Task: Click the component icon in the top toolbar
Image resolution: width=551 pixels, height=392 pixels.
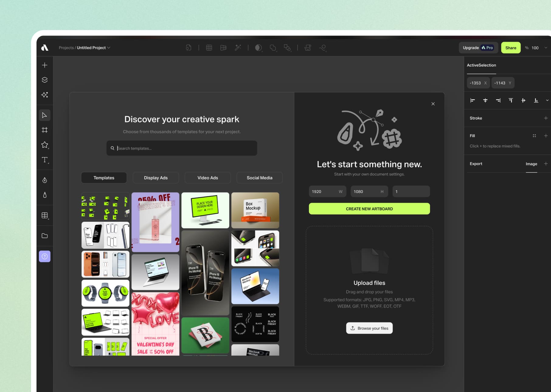Action: (x=189, y=48)
